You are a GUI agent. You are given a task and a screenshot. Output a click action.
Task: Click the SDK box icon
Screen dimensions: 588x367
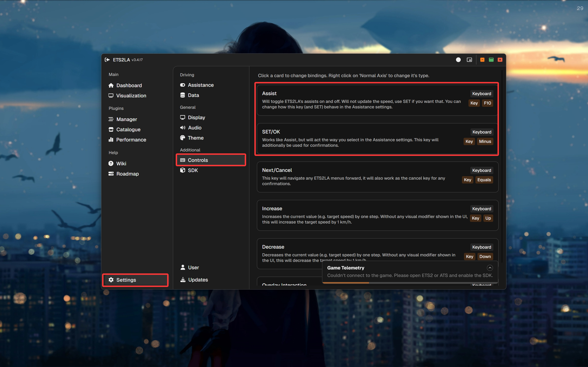point(183,170)
